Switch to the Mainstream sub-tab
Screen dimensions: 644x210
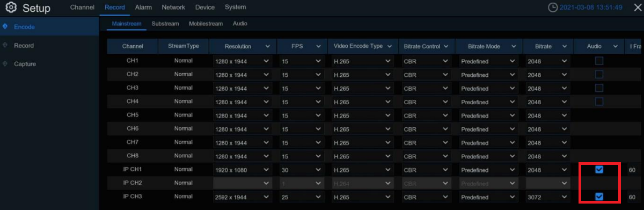(127, 24)
